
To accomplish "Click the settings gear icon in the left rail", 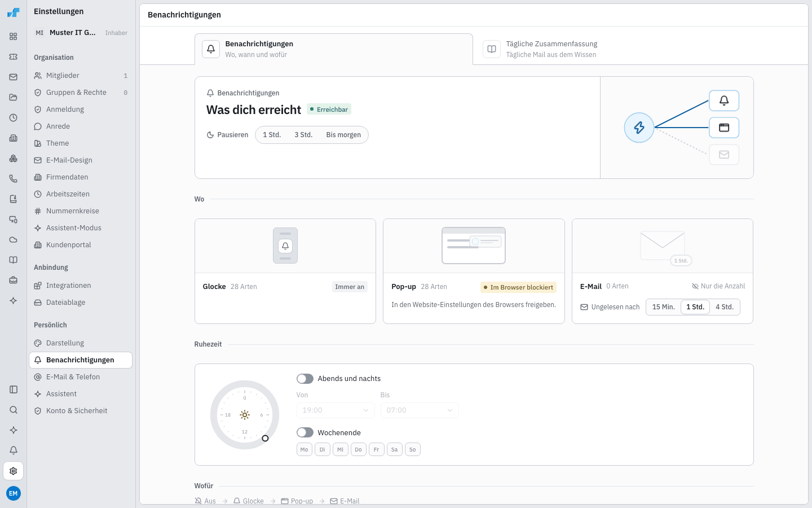I will coord(14,471).
